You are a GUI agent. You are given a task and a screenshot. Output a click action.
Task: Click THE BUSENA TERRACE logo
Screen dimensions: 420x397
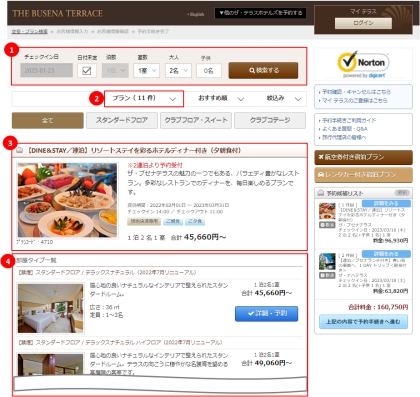coord(57,13)
